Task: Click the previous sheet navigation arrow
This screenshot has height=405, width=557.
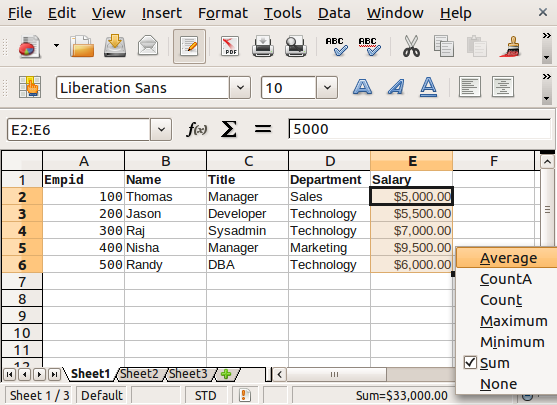Action: click(25, 374)
